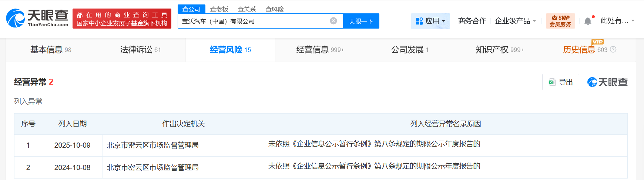The height and width of the screenshot is (180, 644).
Task: Click the company name search input field
Action: [x=254, y=21]
